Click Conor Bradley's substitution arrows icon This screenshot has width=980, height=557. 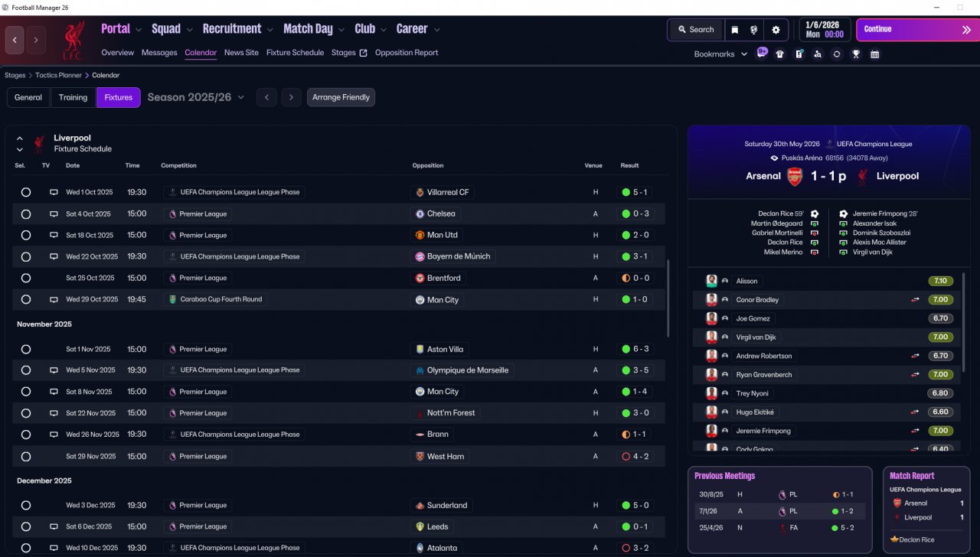coord(915,300)
